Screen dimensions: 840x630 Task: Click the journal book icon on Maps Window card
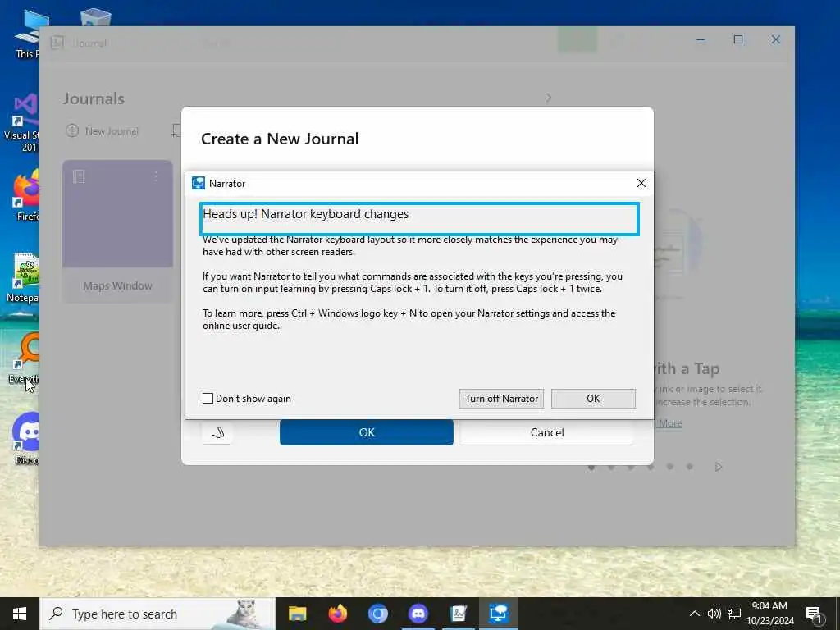click(x=80, y=176)
